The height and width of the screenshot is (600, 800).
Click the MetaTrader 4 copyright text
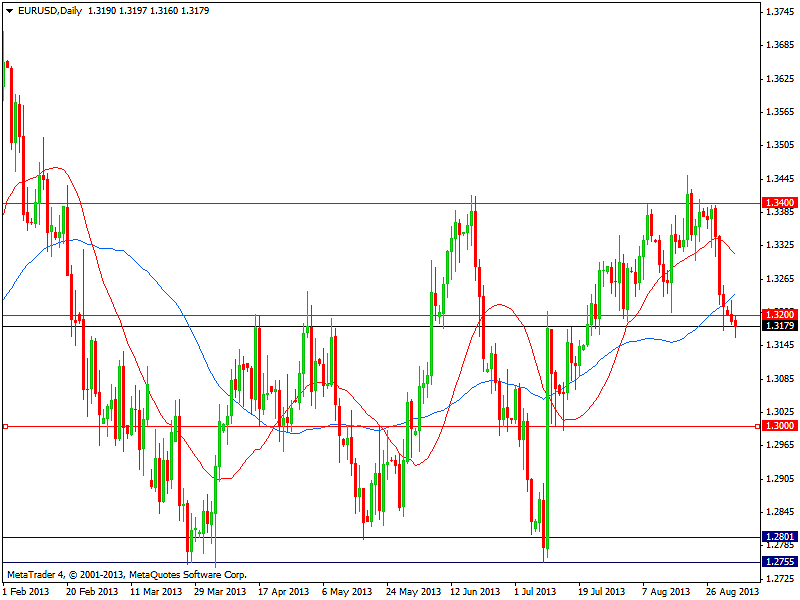point(126,575)
